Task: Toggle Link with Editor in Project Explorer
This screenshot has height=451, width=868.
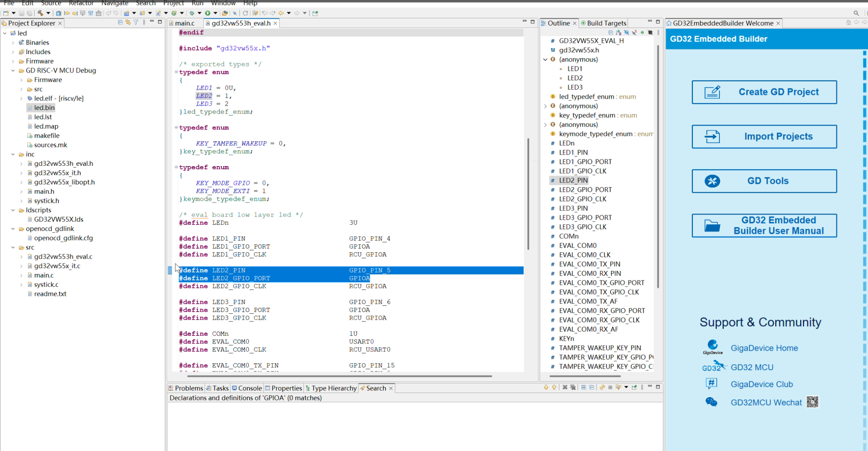Action: 128,22
